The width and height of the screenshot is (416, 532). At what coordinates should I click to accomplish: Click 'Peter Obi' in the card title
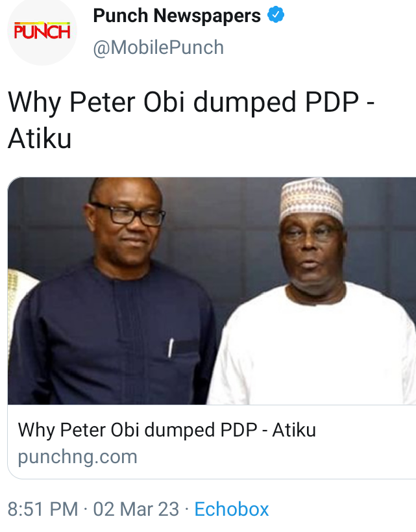pos(100,430)
